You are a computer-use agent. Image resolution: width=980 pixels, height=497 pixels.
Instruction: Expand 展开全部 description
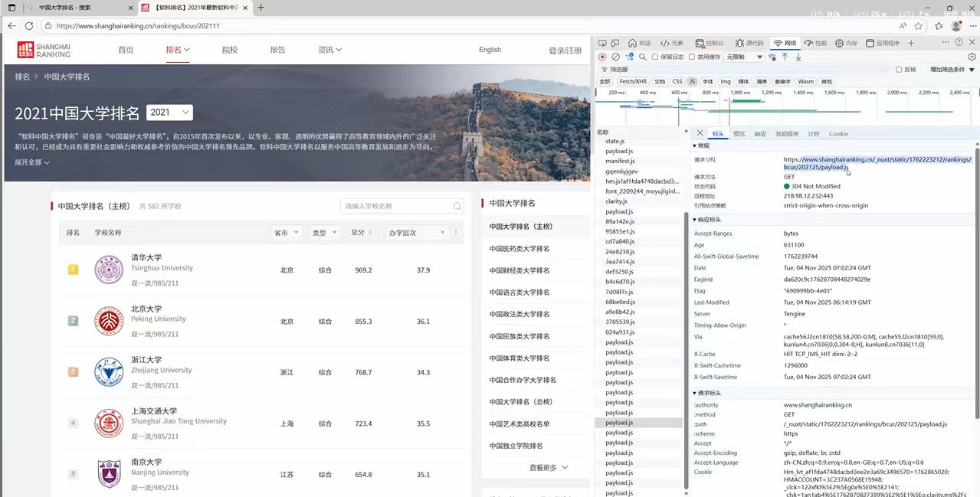tap(32, 162)
